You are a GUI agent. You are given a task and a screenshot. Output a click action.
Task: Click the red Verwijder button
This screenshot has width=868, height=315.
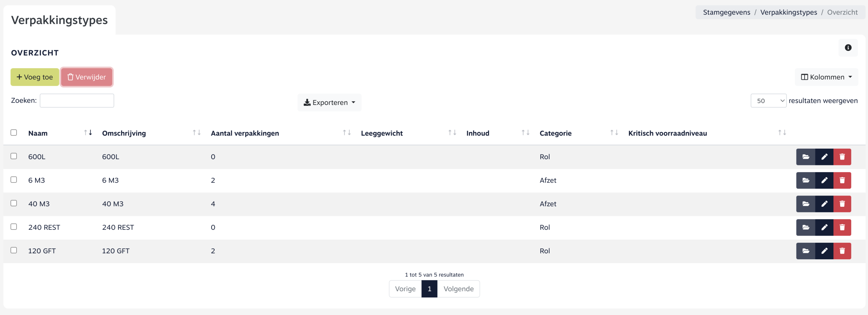point(87,77)
